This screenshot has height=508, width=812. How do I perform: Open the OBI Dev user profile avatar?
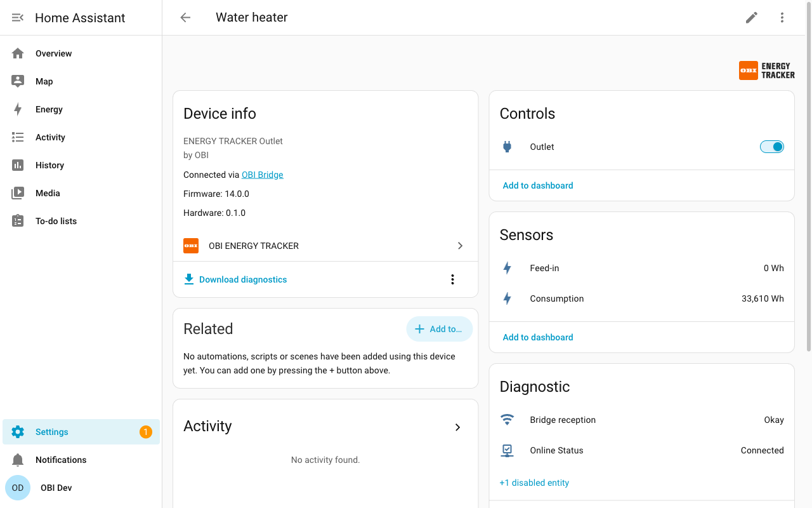[x=18, y=488]
